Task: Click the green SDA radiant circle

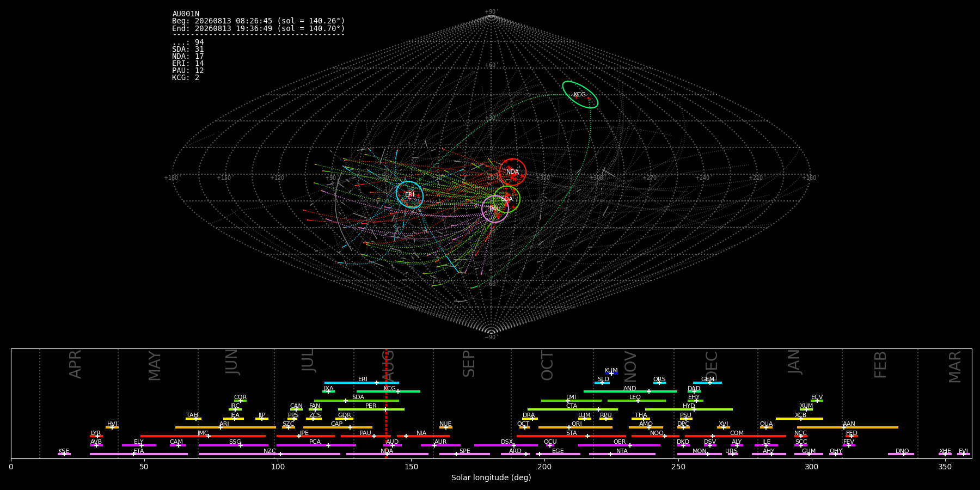Action: tap(507, 199)
